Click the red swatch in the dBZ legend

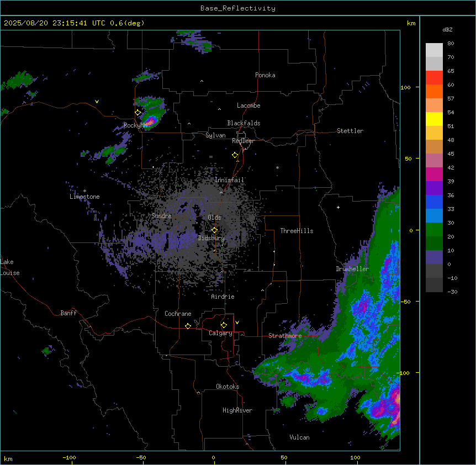coord(434,78)
